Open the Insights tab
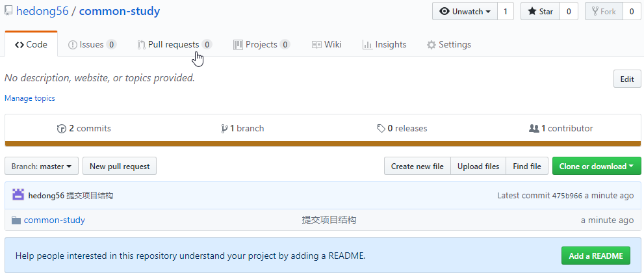This screenshot has width=644, height=277. pos(385,44)
